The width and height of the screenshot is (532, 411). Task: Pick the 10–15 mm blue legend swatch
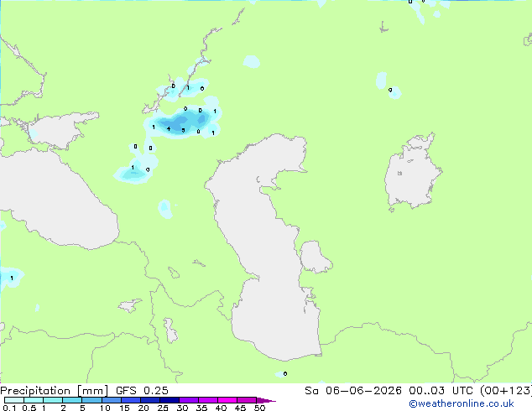(112, 400)
